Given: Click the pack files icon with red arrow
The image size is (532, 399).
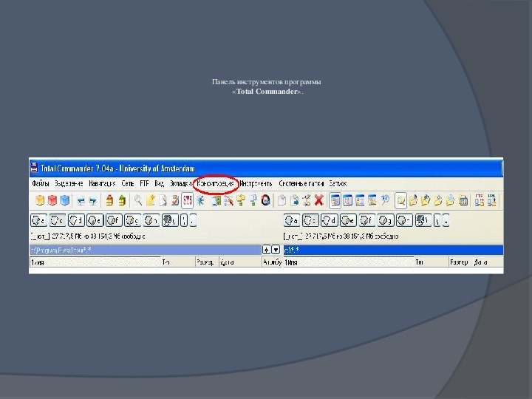Looking at the screenshot, I should (109, 200).
